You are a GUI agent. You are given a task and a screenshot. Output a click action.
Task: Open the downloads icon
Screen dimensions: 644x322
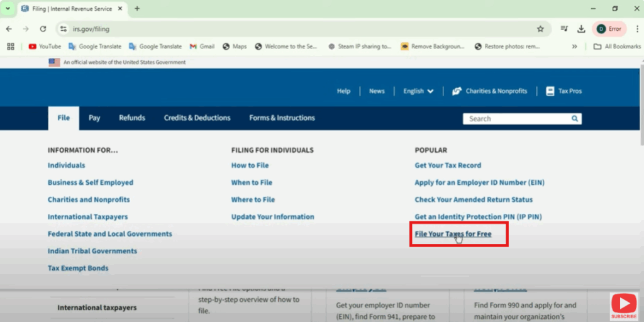(x=581, y=29)
